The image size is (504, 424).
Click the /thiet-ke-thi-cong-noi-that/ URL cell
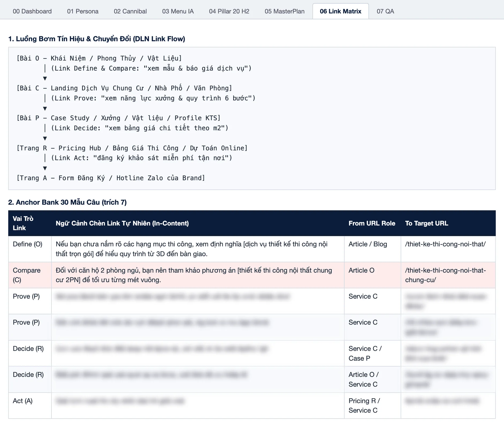point(448,249)
